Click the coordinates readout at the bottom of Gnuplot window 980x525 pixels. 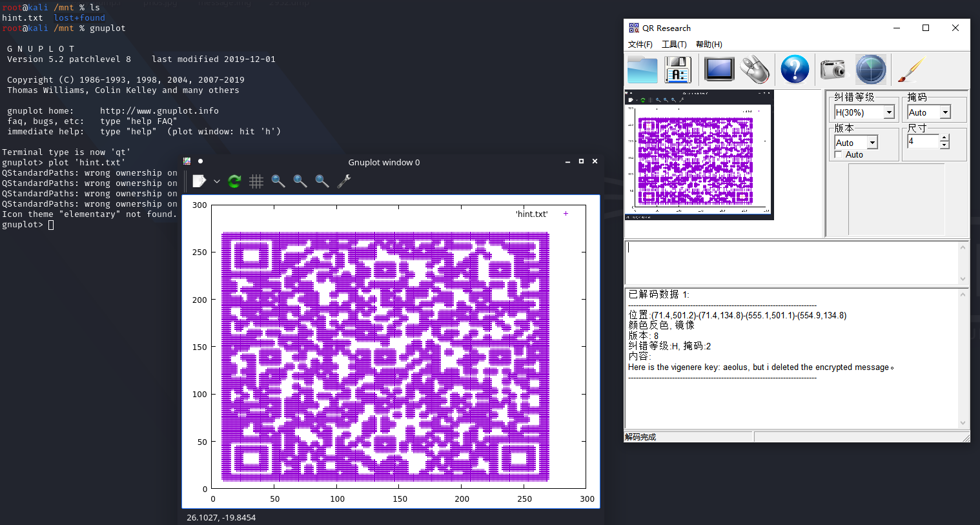[221, 517]
